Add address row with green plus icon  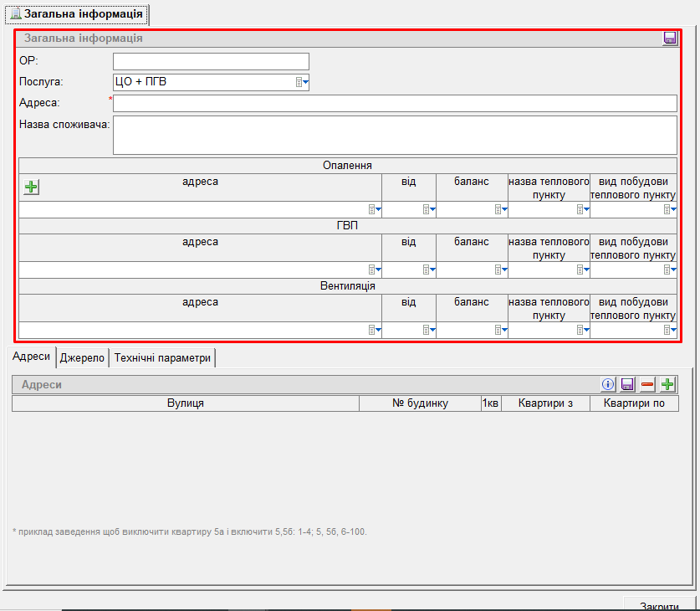(x=667, y=384)
